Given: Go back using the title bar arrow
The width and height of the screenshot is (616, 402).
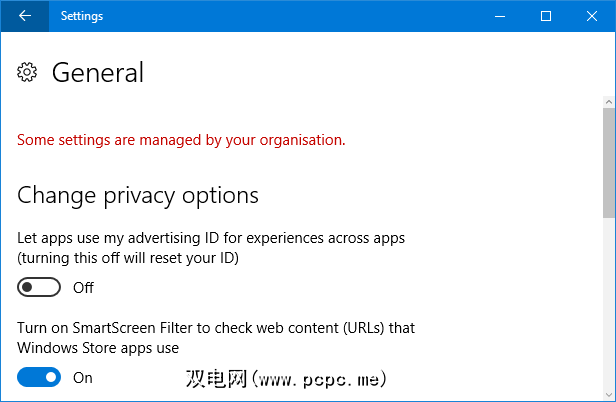Looking at the screenshot, I should [24, 16].
